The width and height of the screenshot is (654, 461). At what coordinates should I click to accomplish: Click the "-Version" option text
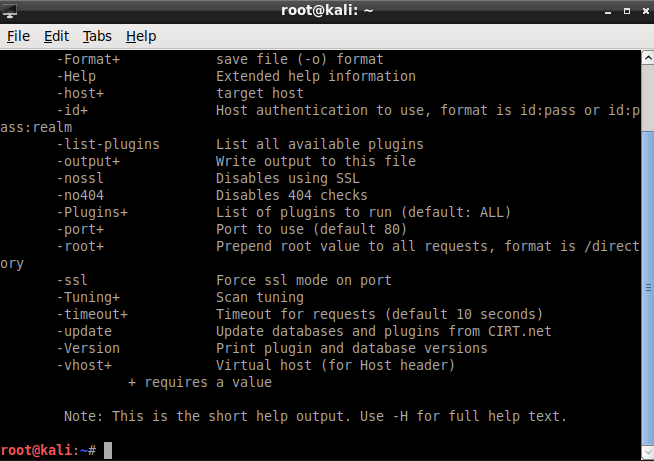[88, 348]
